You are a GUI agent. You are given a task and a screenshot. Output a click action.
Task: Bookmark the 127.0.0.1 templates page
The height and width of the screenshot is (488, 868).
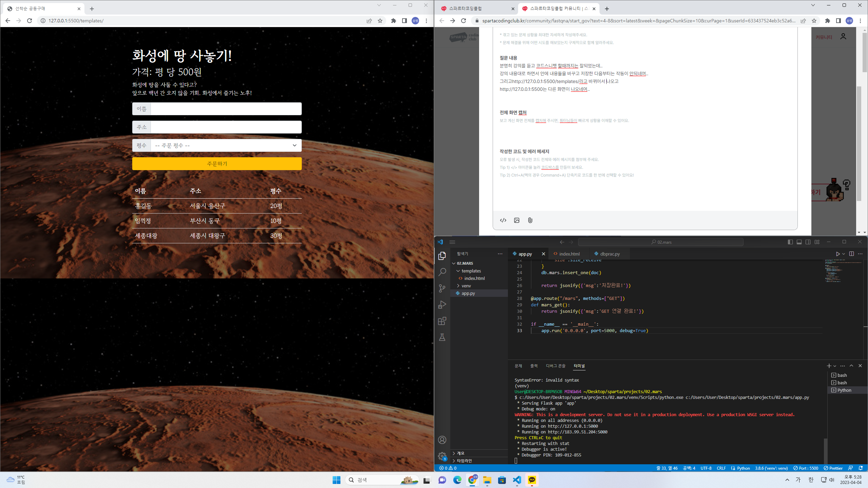[x=380, y=21]
